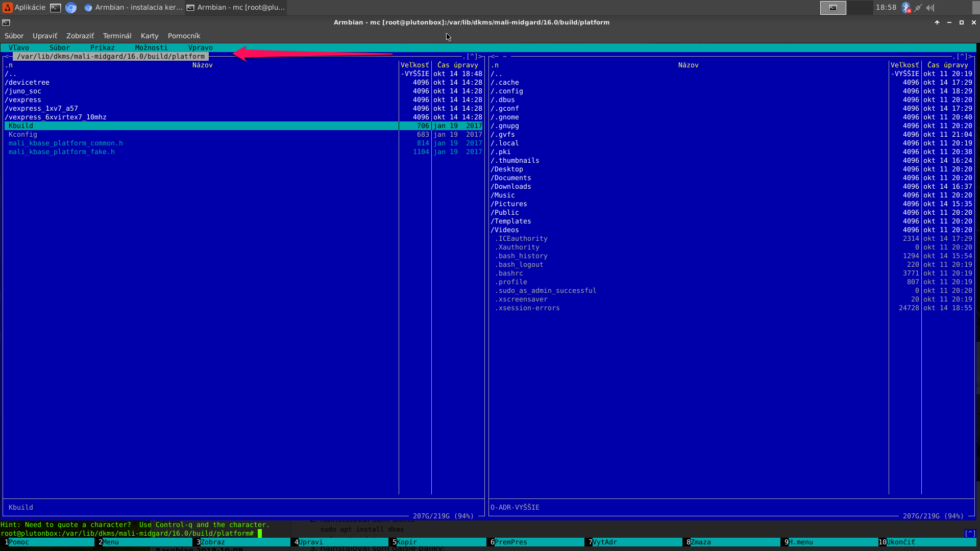Select .sudo_as_admin_successful file
The width and height of the screenshot is (980, 551).
[731, 290]
